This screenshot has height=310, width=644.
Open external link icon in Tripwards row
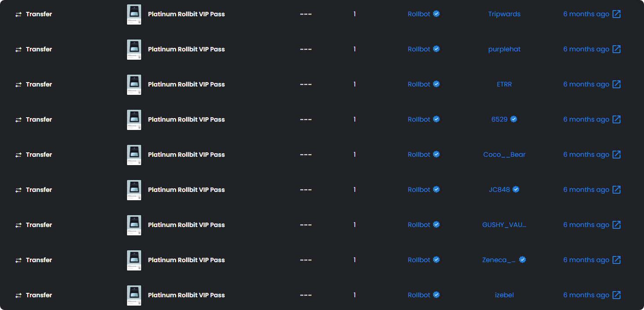[617, 14]
